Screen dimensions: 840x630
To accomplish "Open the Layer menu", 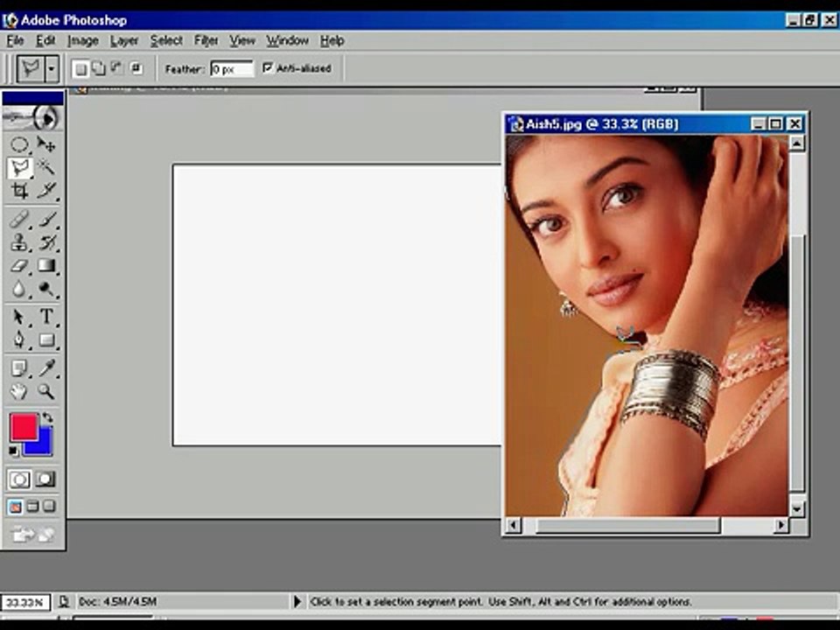I will tap(124, 41).
